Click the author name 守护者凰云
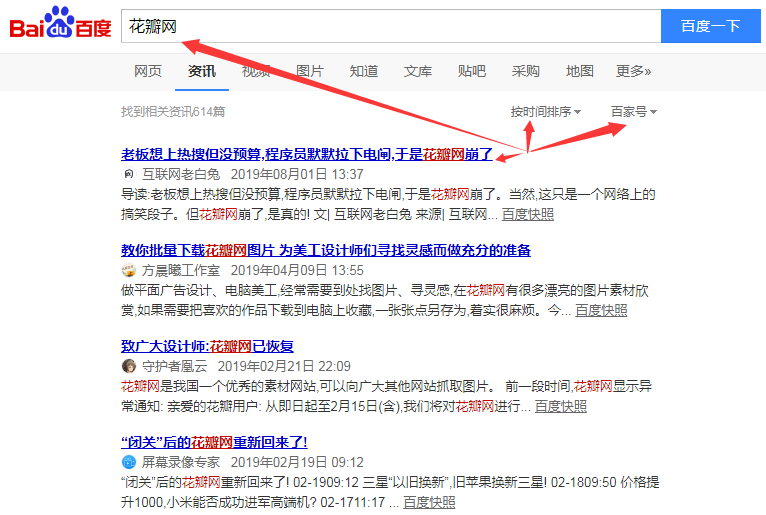The image size is (766, 515). point(175,366)
